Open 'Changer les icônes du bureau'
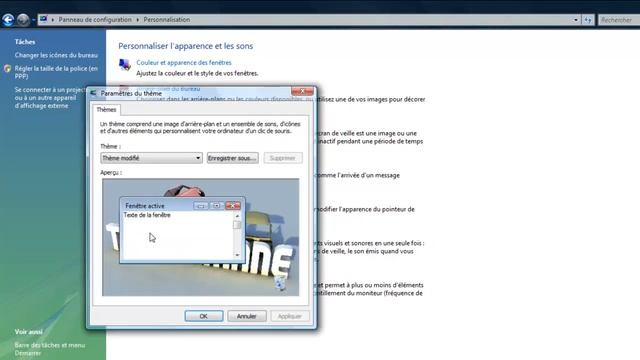The image size is (640, 360). [56, 55]
